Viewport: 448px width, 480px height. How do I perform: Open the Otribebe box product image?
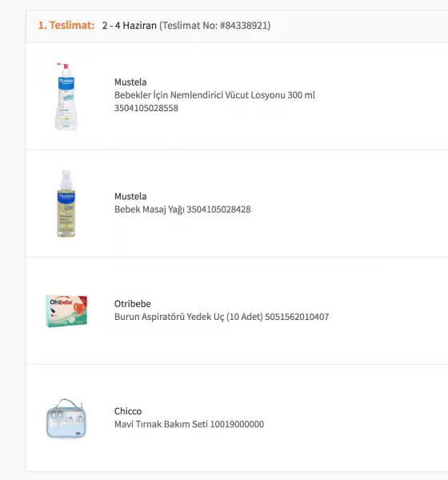click(66, 311)
